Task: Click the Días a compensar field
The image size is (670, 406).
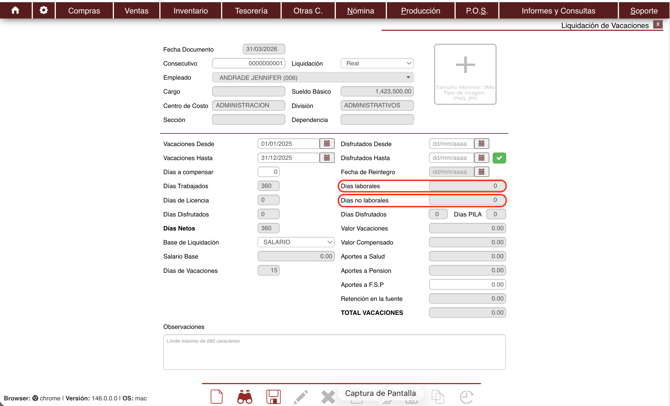Action: pyautogui.click(x=268, y=172)
